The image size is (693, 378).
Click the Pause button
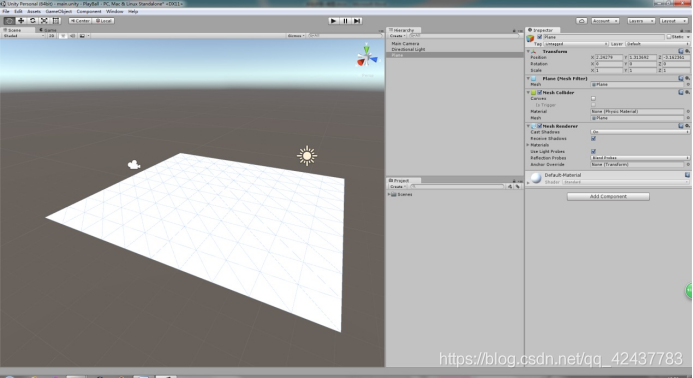(x=346, y=21)
